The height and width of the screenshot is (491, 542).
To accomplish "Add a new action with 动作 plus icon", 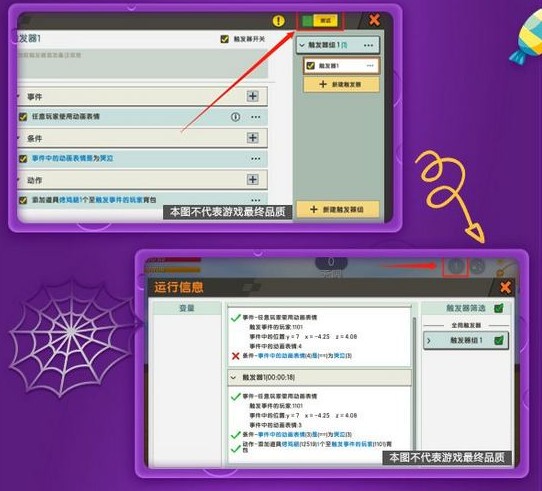I will (253, 179).
